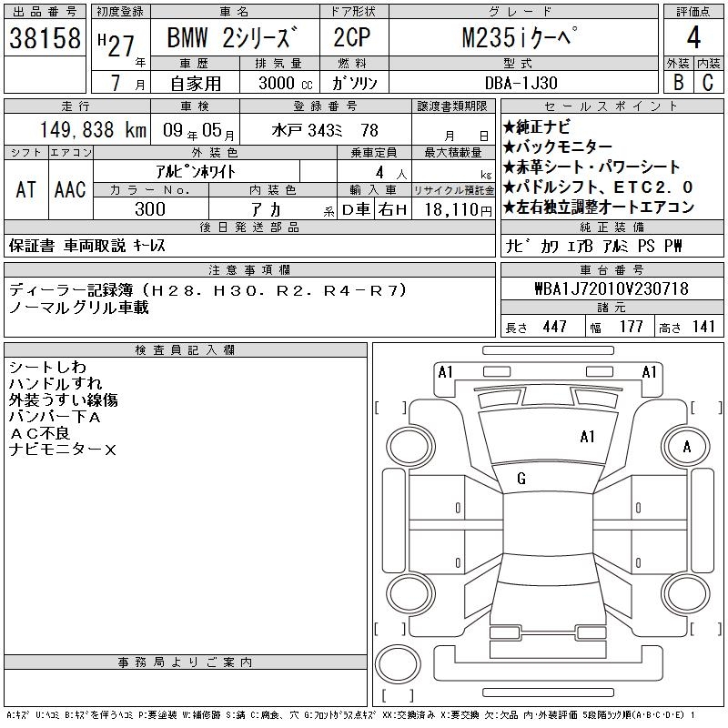
Task: Select supplied items 保証書 車両取説 キーレス
Action: pos(86,246)
